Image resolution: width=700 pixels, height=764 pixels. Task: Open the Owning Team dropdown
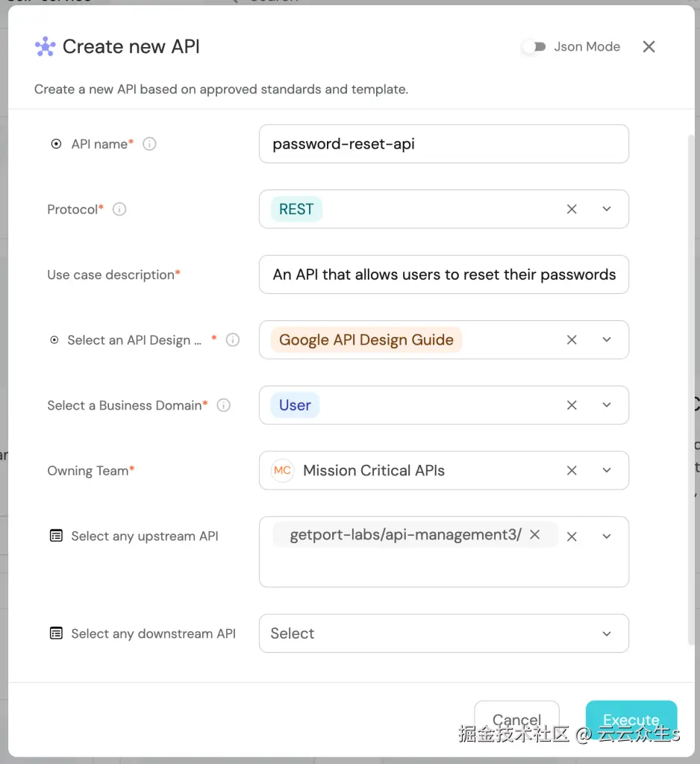[x=607, y=471]
